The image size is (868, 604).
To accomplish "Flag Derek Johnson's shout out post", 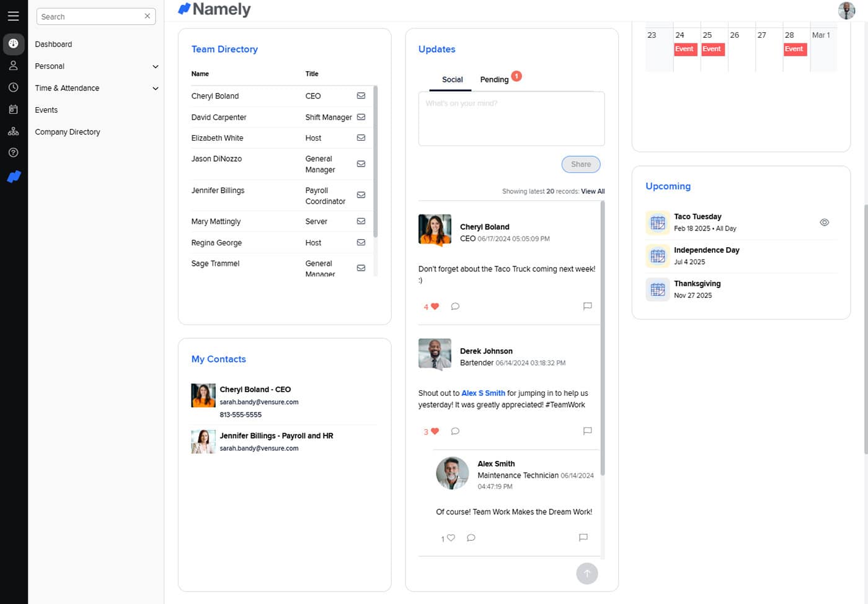I will [587, 431].
